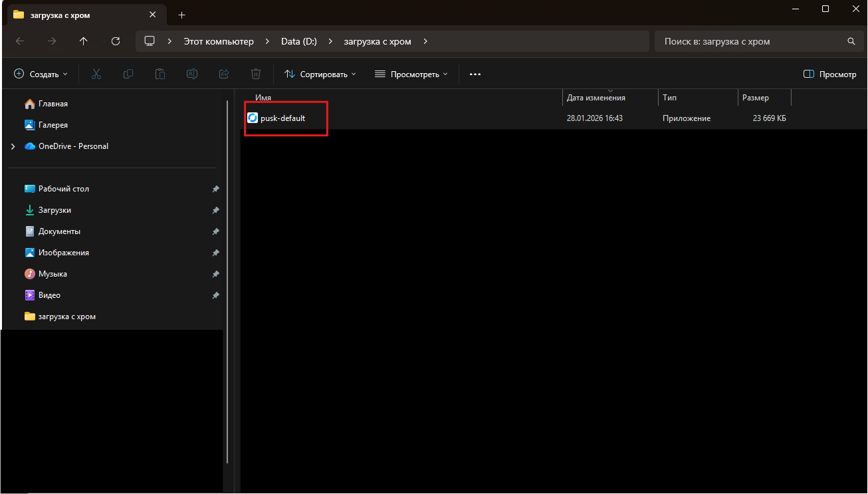Sort files by Размер column header
868x494 pixels.
click(x=756, y=98)
